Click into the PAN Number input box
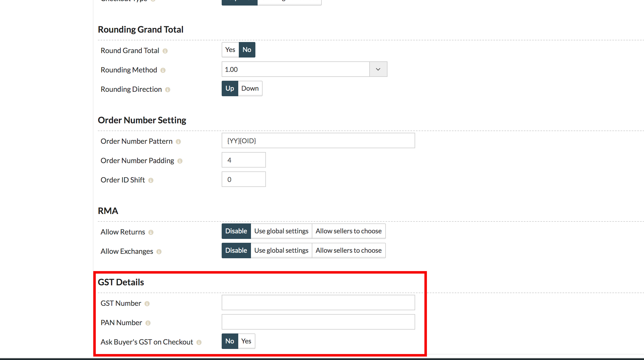Screen dimensions: 644x360 [x=318, y=322]
